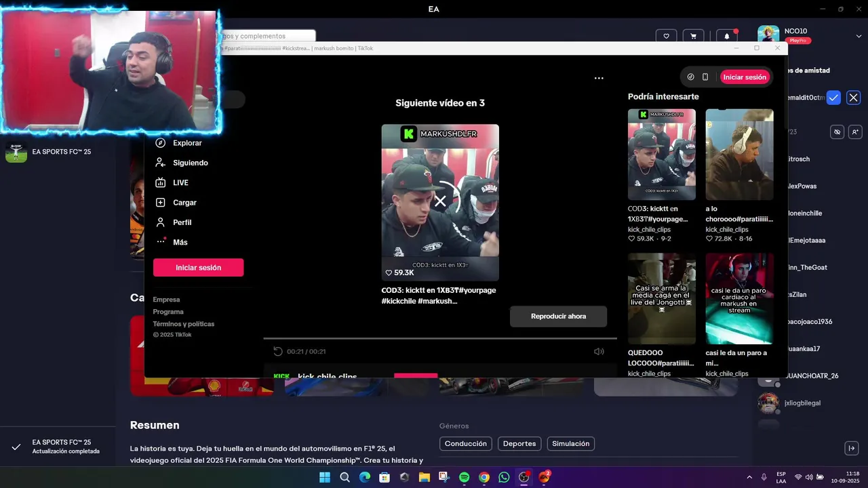Click the Simulación genre tag
The image size is (868, 488).
tap(571, 444)
